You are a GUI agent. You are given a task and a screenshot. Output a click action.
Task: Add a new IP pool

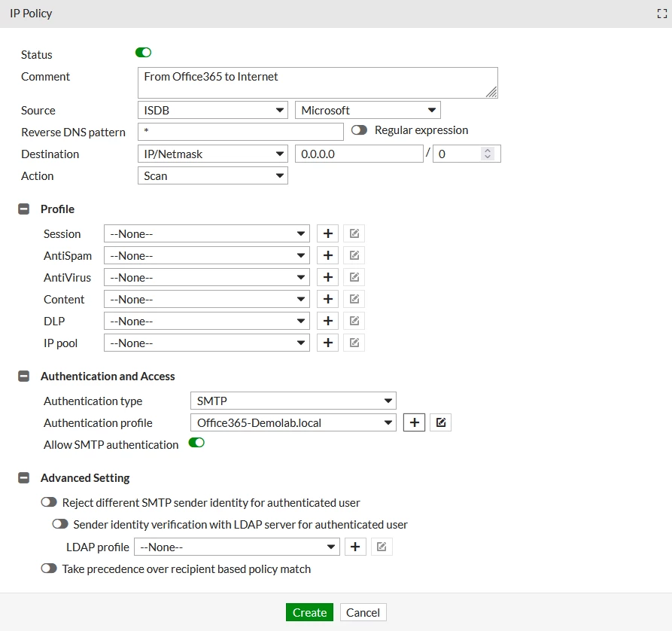click(328, 343)
